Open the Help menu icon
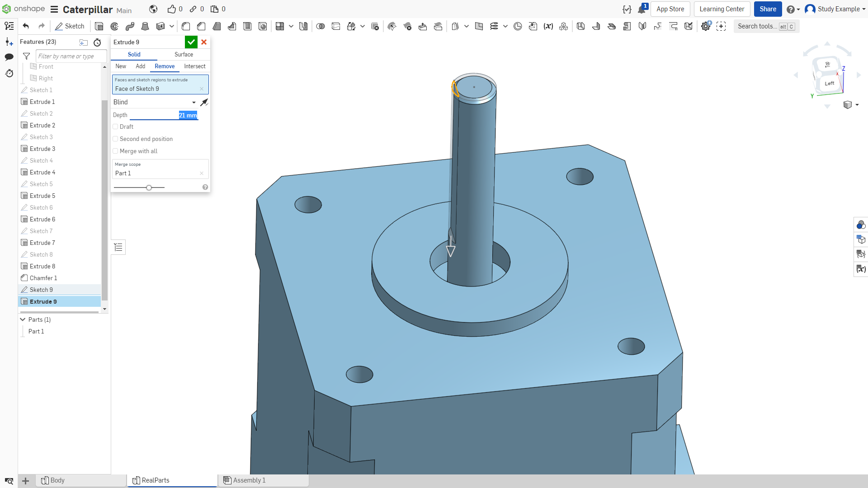868x488 pixels. 790,9
